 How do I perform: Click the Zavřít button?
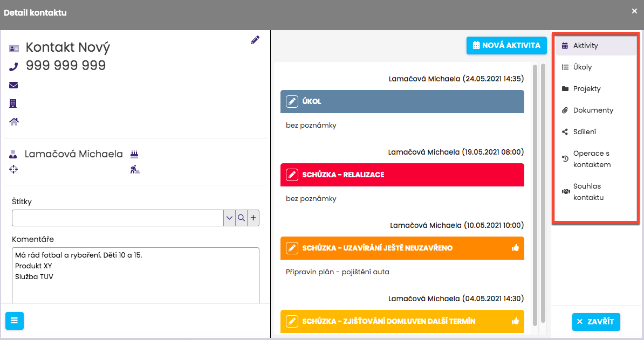pos(596,322)
